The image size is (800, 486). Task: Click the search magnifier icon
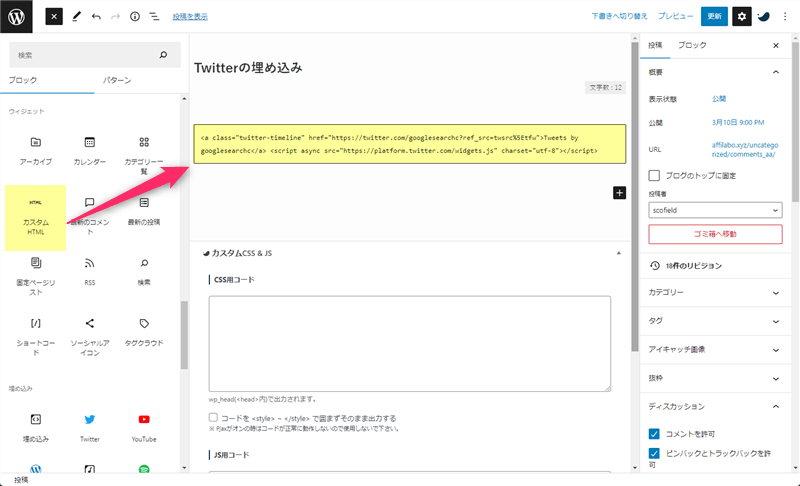pos(163,55)
